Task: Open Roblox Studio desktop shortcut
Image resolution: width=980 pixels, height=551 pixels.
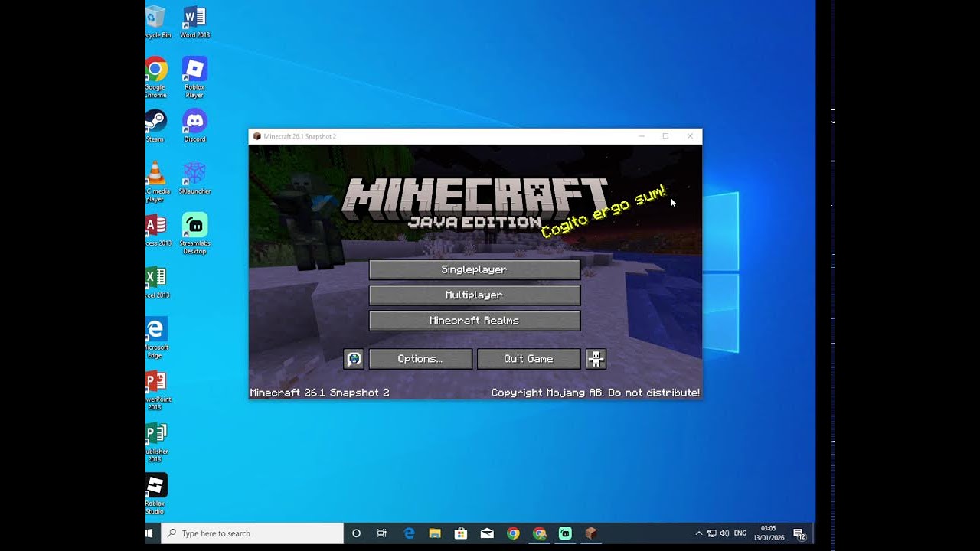Action: coord(155,494)
